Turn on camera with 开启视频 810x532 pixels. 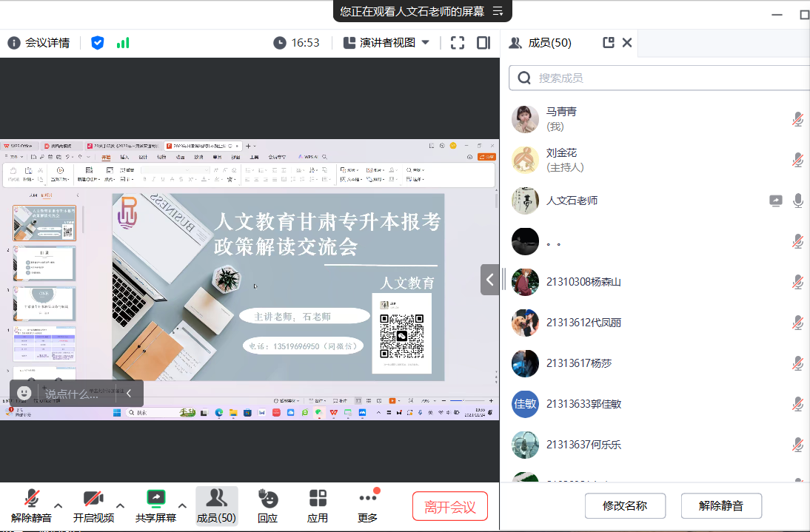point(93,505)
